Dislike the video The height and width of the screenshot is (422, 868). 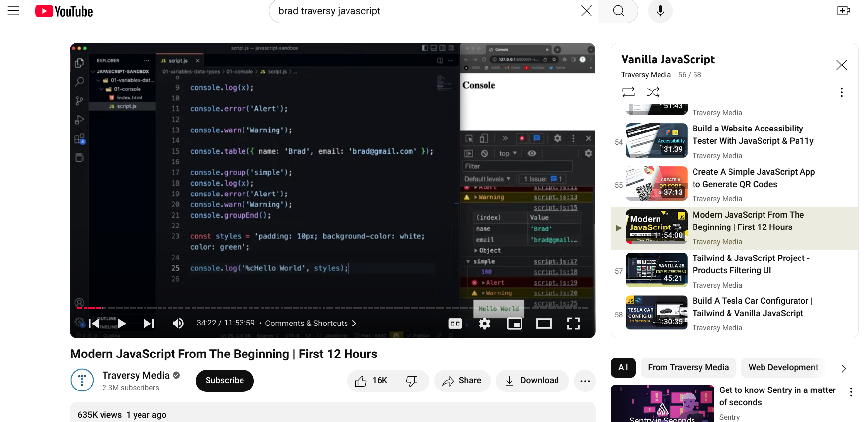pos(412,381)
